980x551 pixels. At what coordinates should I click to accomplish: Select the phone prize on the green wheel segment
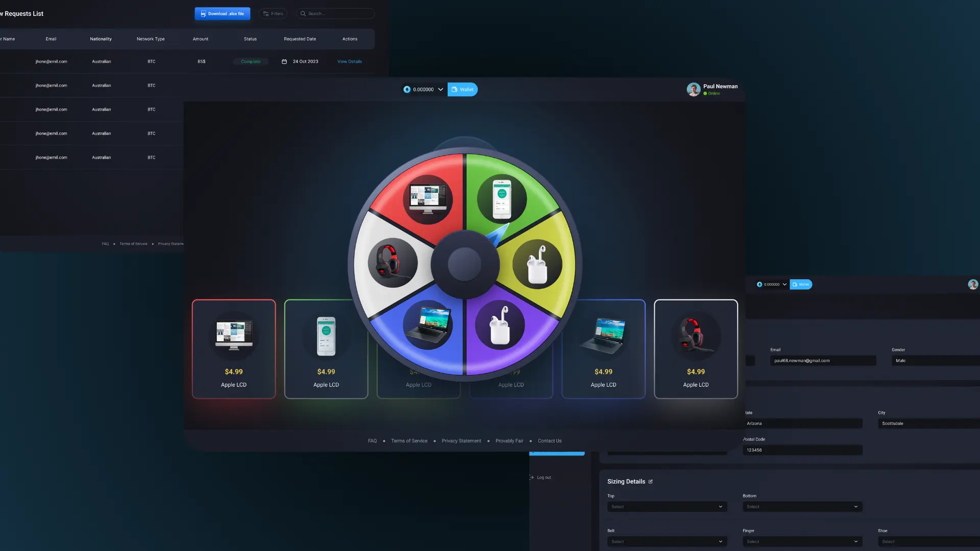tap(502, 199)
